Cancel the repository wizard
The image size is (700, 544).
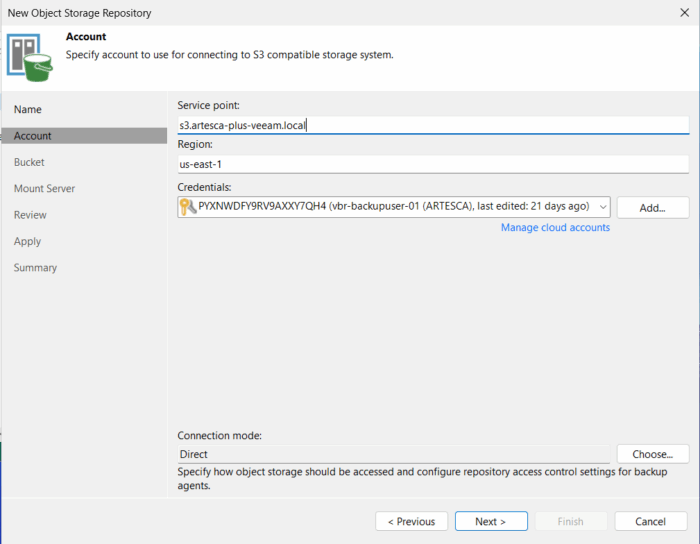(650, 521)
